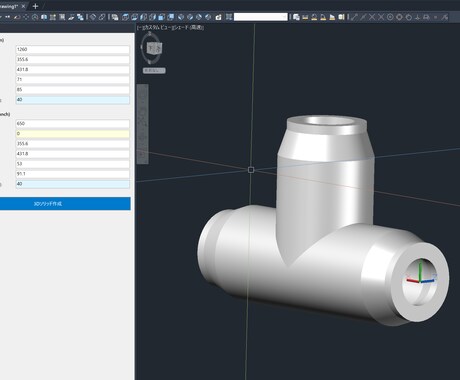Open the unnamed UCS dropdown below the ViewCube
Image resolution: width=460 pixels, height=380 pixels.
tap(154, 71)
